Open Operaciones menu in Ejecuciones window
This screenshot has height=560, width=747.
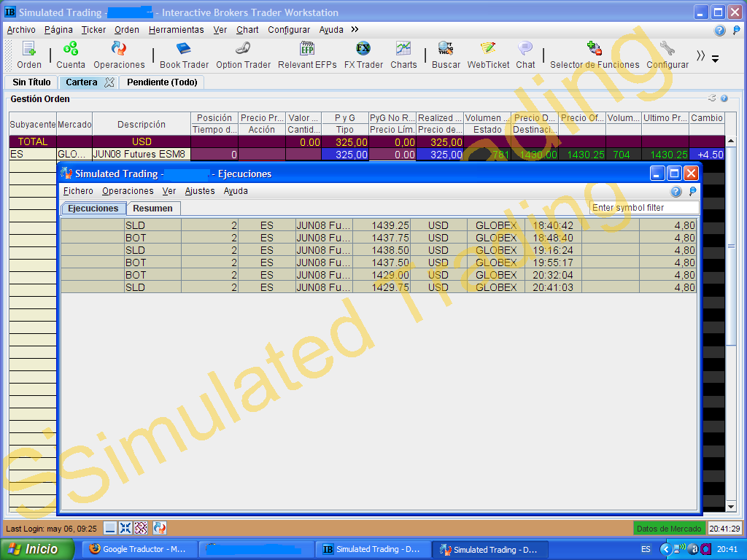(x=128, y=191)
